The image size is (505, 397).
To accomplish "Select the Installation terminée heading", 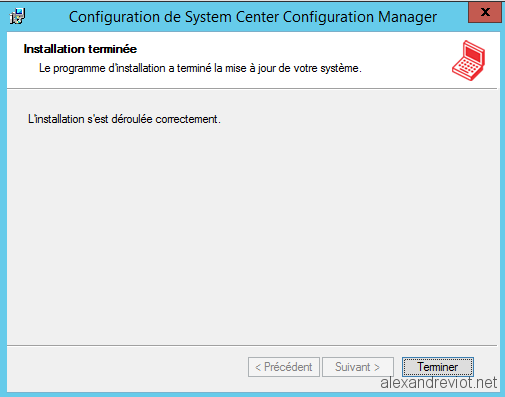I will tap(80, 49).
